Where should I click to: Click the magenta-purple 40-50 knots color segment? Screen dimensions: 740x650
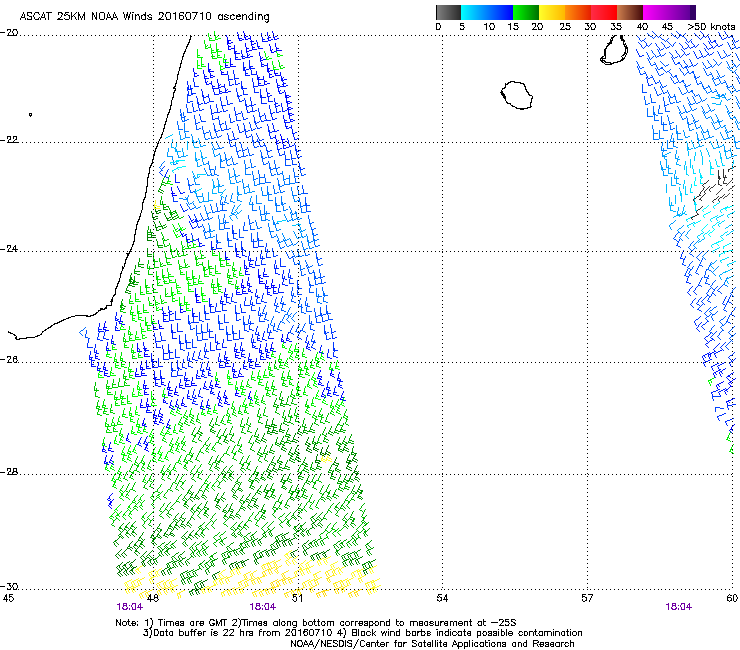pos(669,12)
